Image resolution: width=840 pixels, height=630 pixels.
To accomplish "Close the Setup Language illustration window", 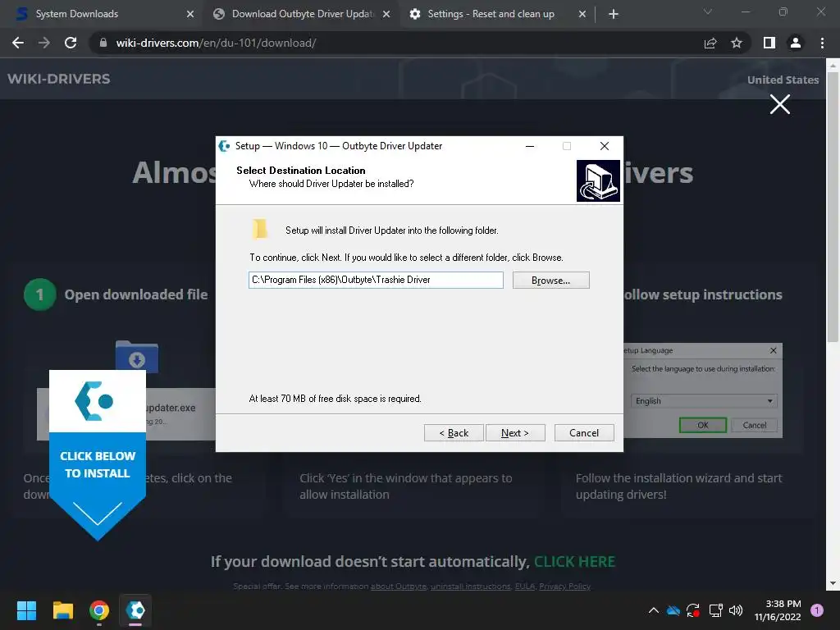I will (x=773, y=350).
